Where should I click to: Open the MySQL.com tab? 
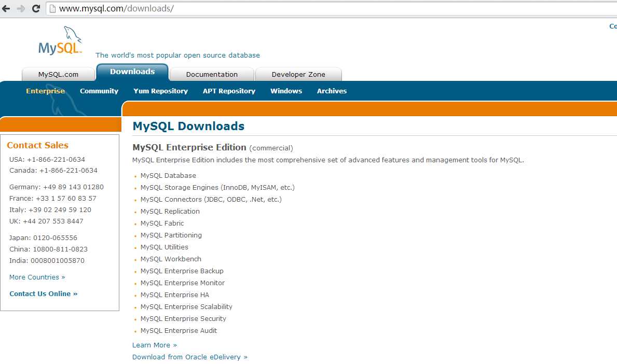point(58,74)
